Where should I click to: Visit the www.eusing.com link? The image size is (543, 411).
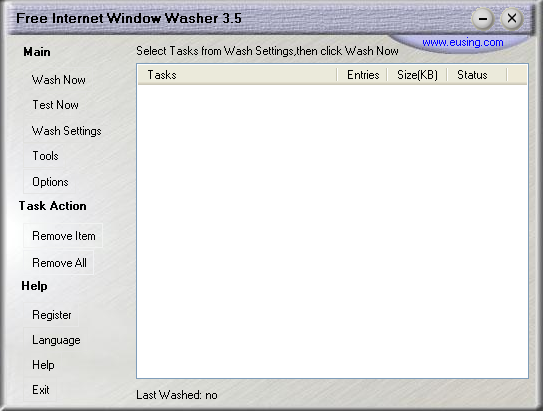[462, 42]
